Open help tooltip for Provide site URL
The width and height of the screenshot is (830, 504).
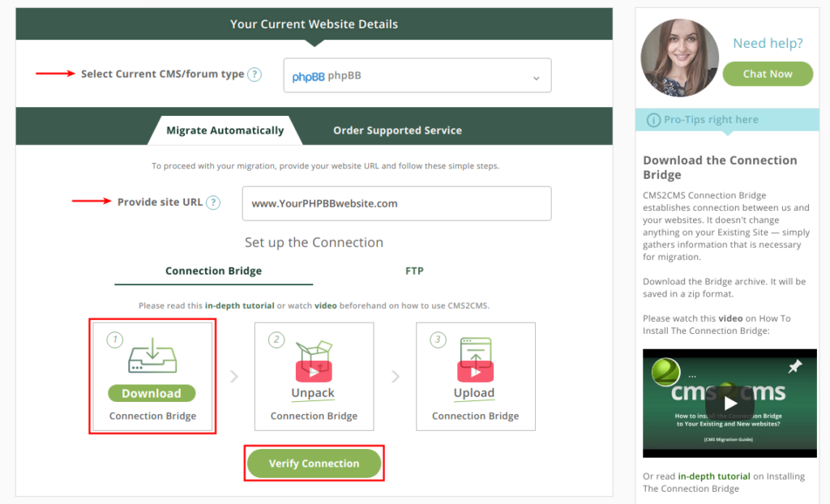[213, 203]
